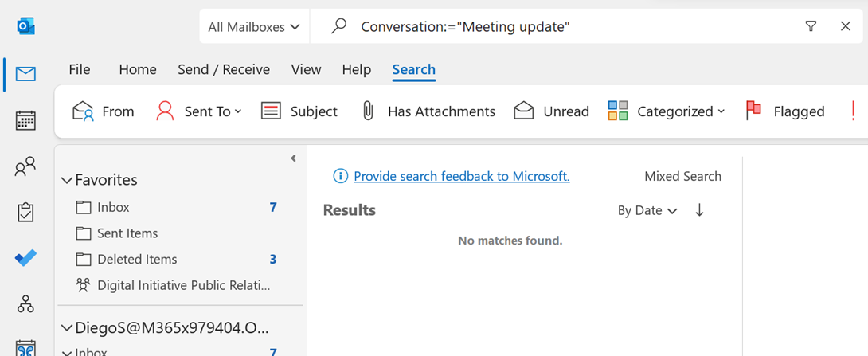Open the People contacts icon

coord(25,166)
